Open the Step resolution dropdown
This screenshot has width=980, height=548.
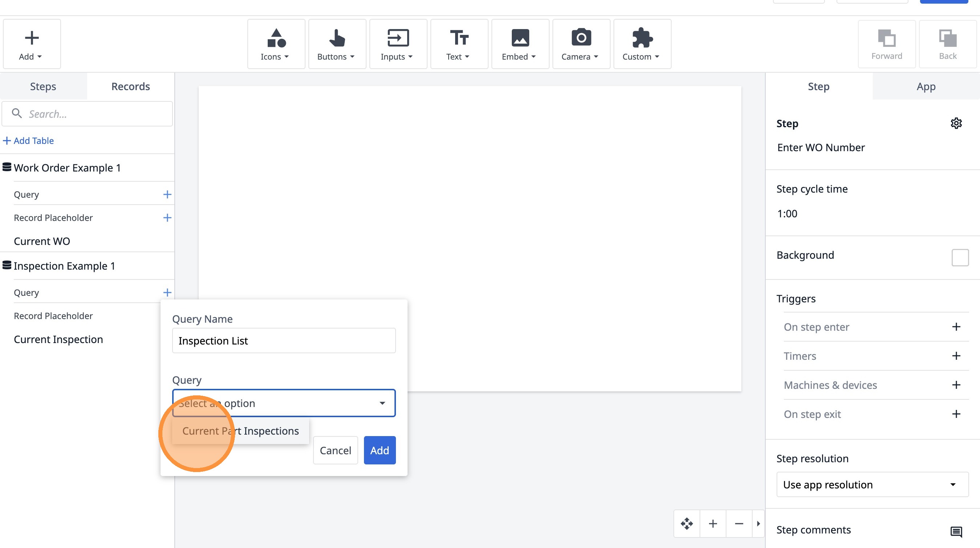[872, 484]
